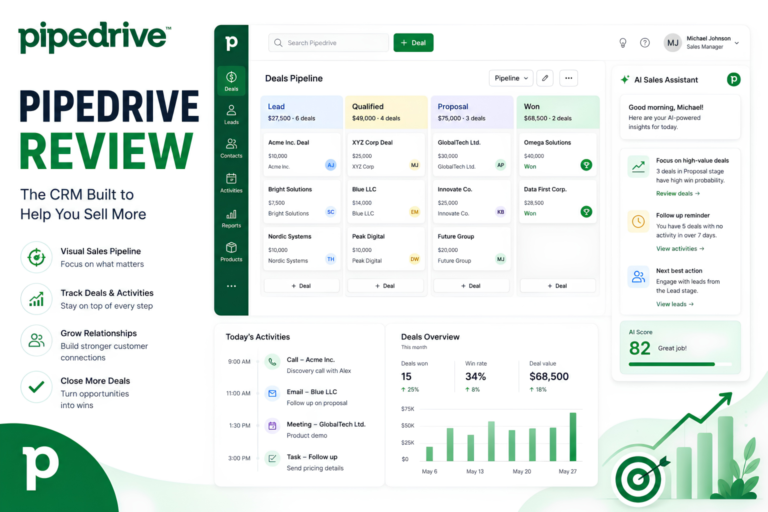This screenshot has width=768, height=512.
Task: Open the Leads sidebar icon
Action: (231, 115)
